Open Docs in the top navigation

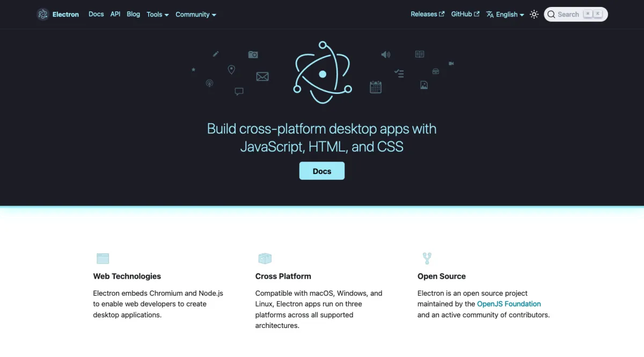click(x=96, y=14)
